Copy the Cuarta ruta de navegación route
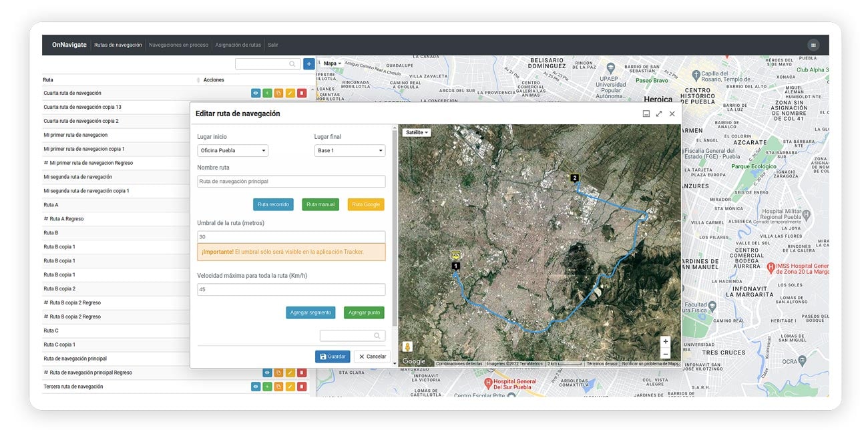Image resolution: width=868 pixels, height=430 pixels. click(x=278, y=93)
